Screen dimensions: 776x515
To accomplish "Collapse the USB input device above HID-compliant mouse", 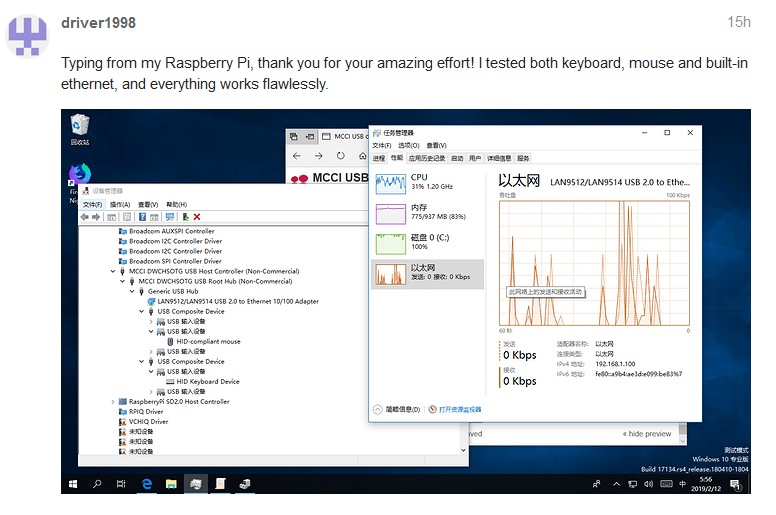I will [151, 331].
